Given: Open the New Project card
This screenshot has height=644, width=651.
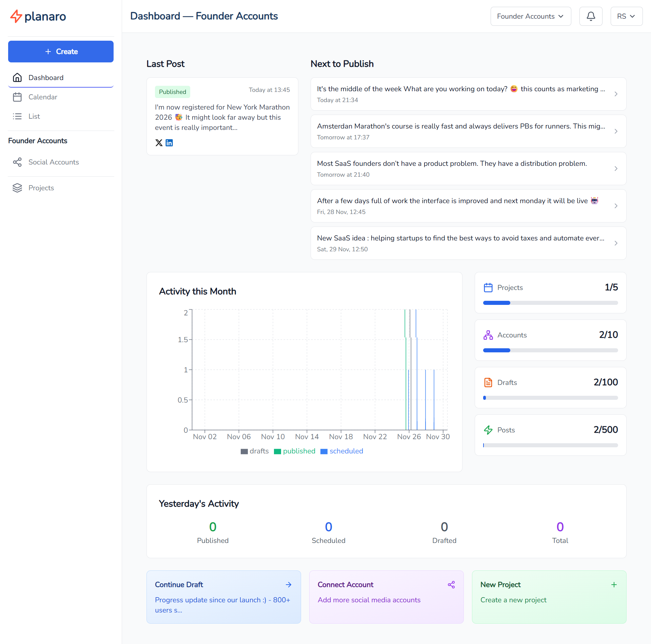Looking at the screenshot, I should coord(549,597).
